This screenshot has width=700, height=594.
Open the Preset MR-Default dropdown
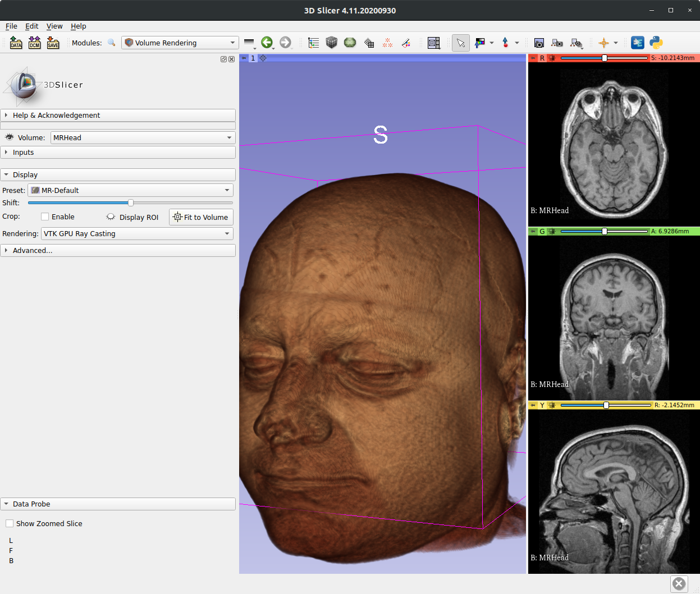[x=131, y=190]
